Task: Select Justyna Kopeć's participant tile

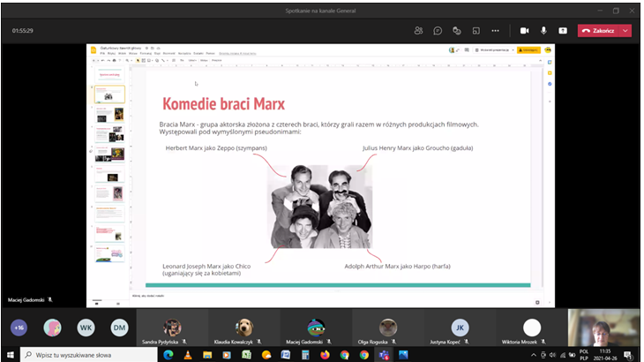Action: coord(460,328)
